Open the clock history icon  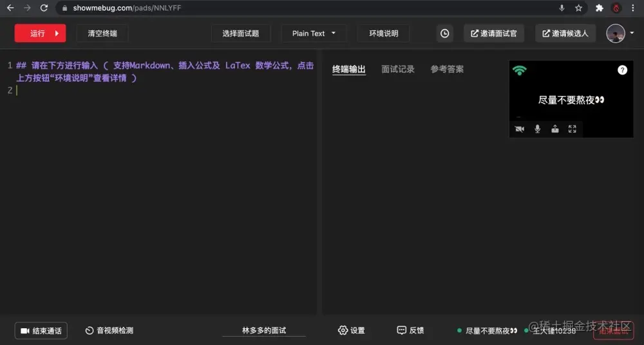(x=445, y=33)
